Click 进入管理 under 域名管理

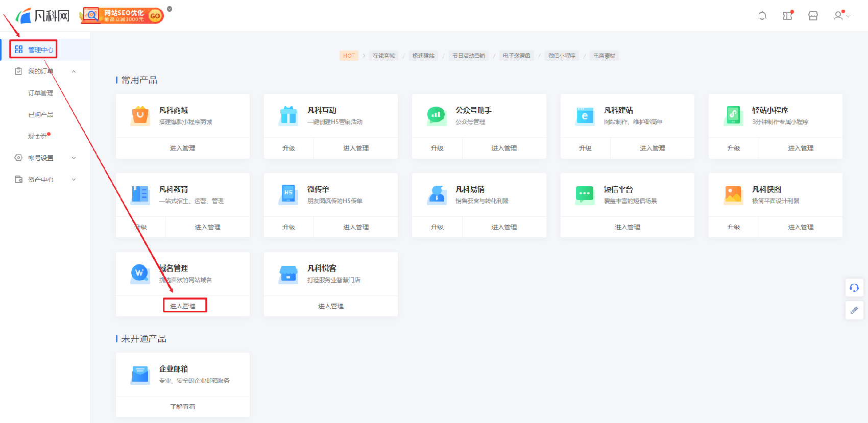(x=183, y=306)
